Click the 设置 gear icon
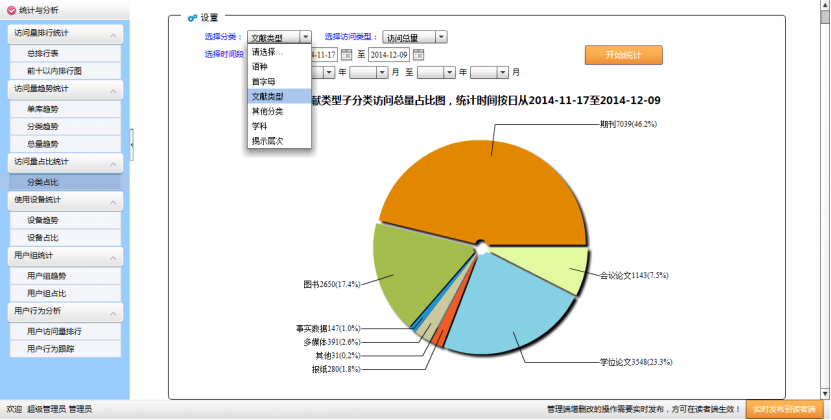Image resolution: width=831 pixels, height=420 pixels. (x=192, y=18)
